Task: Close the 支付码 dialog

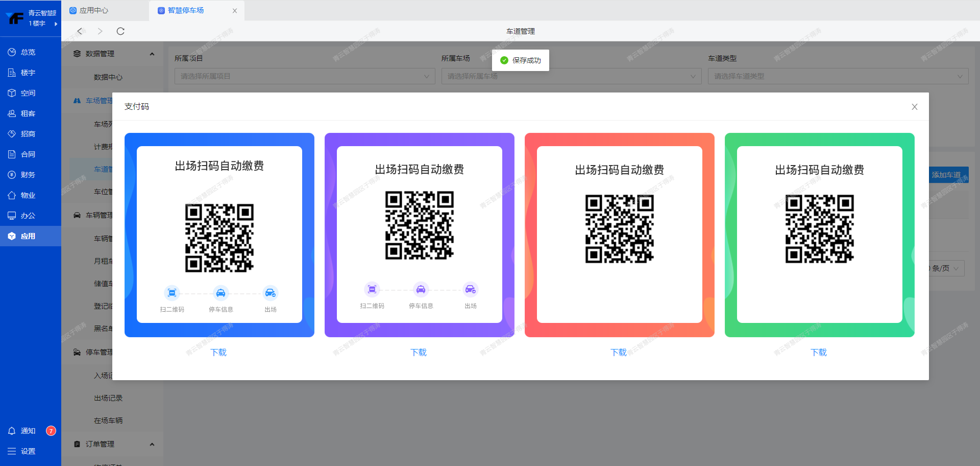Action: tap(914, 107)
